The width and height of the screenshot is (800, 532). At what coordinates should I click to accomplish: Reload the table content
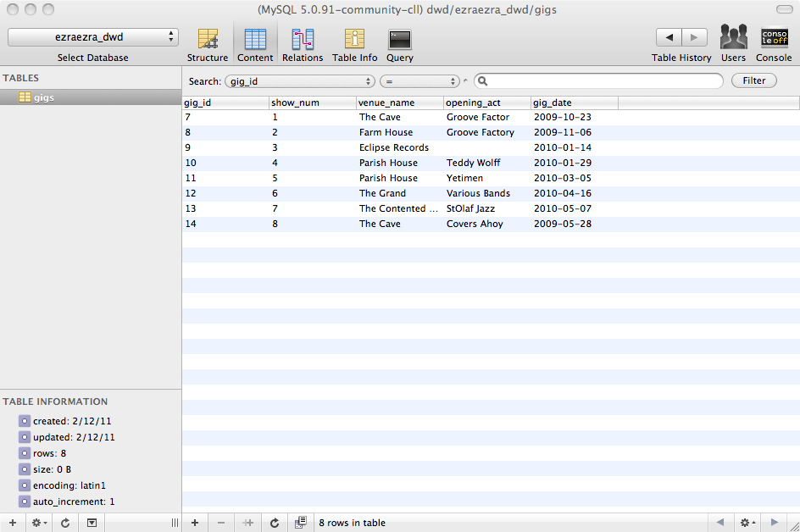tap(275, 523)
